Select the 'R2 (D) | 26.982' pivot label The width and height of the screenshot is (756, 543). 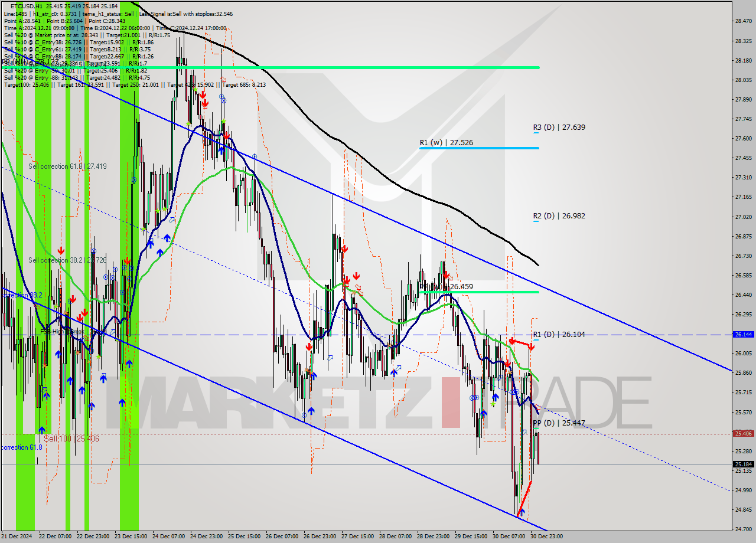point(559,216)
